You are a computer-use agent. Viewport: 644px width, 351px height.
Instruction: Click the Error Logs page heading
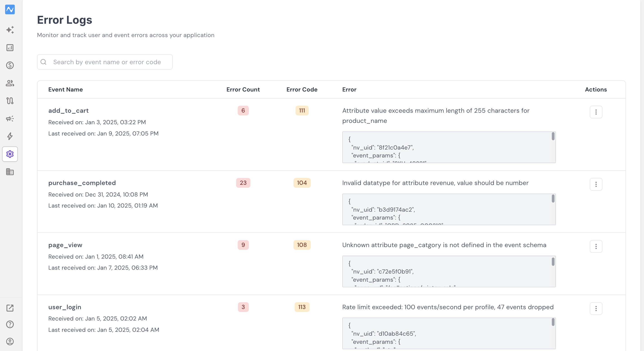tap(64, 20)
